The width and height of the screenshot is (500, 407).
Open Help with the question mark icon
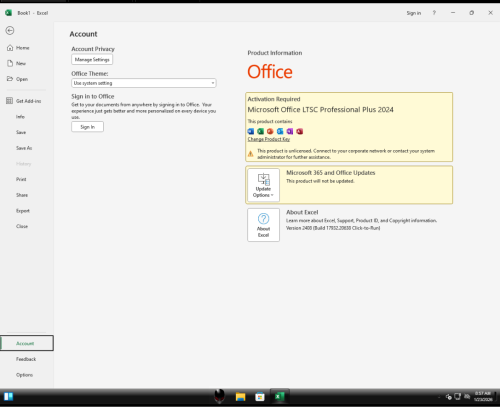[x=434, y=13]
